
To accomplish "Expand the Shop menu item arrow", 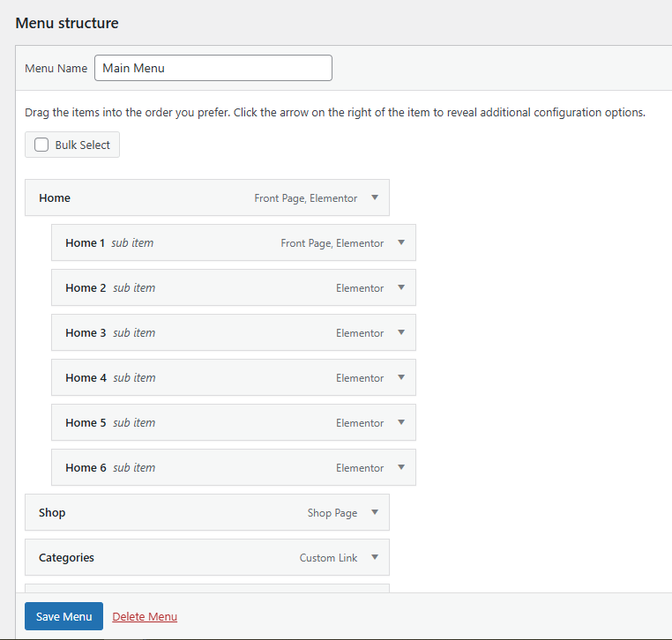I will (375, 513).
